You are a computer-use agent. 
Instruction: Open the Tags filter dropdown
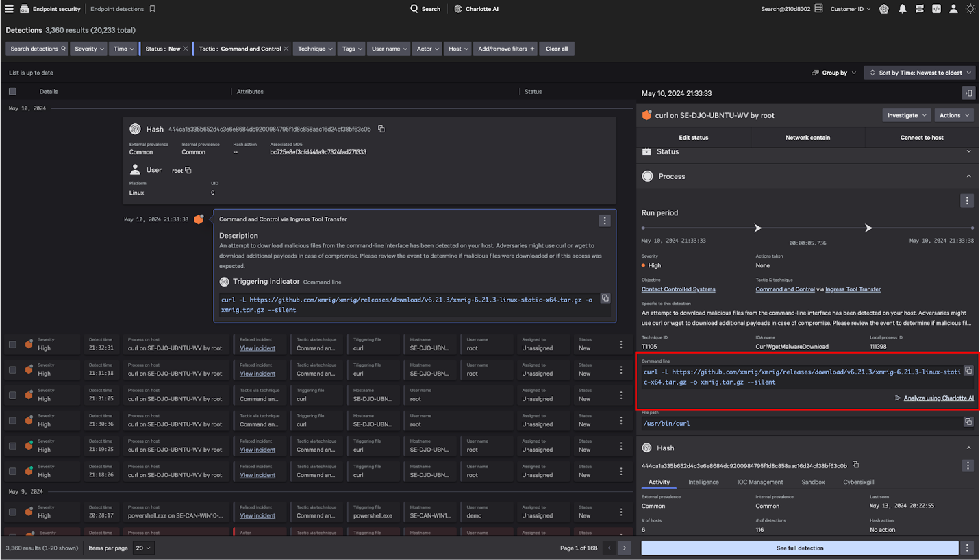352,49
